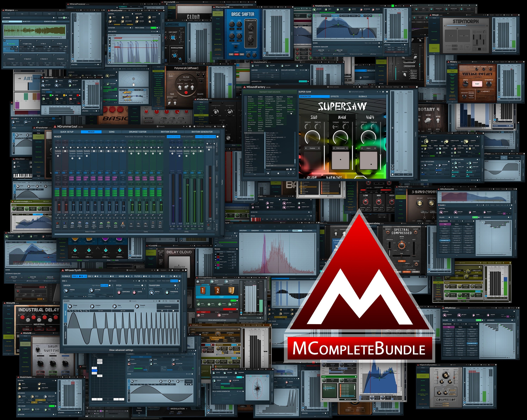Click Show advanced settings in MPowerSynth

(x=121, y=350)
